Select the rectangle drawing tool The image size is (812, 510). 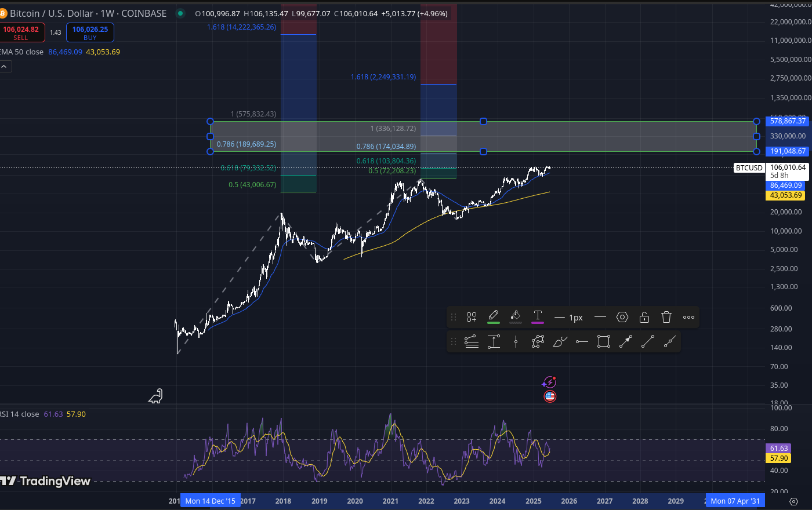pos(604,342)
